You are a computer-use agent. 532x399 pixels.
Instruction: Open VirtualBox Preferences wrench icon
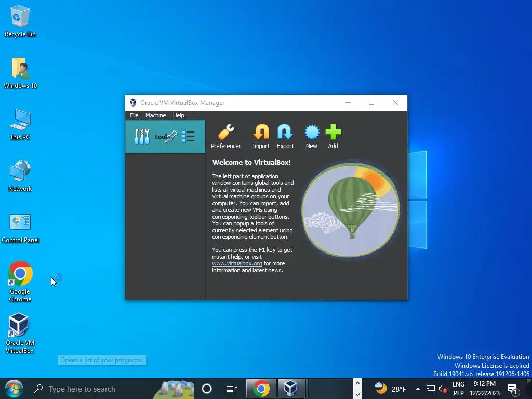click(x=226, y=132)
